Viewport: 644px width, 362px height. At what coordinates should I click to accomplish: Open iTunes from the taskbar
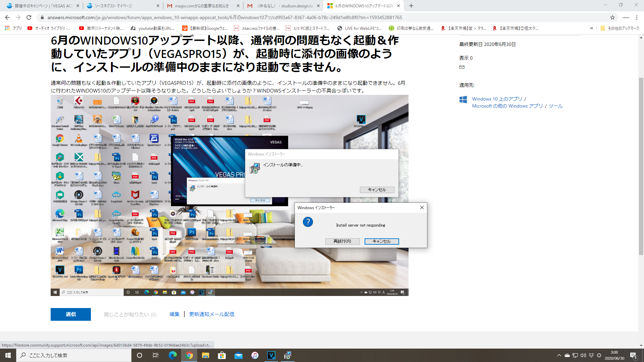(x=255, y=355)
